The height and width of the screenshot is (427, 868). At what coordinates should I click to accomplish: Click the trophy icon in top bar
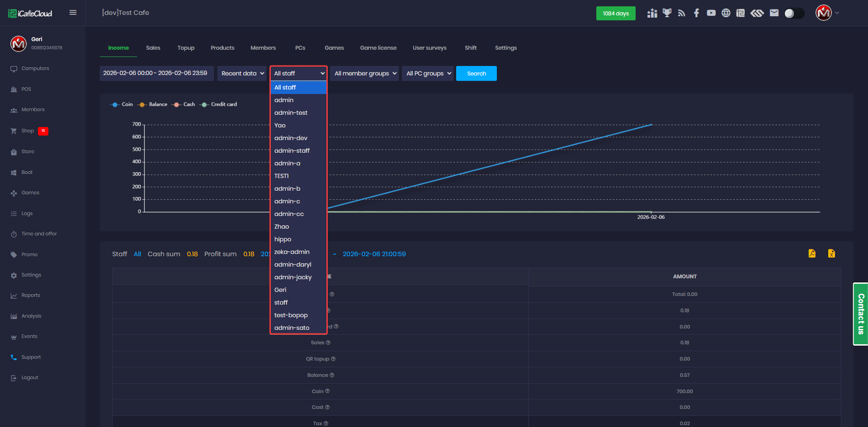coord(667,13)
